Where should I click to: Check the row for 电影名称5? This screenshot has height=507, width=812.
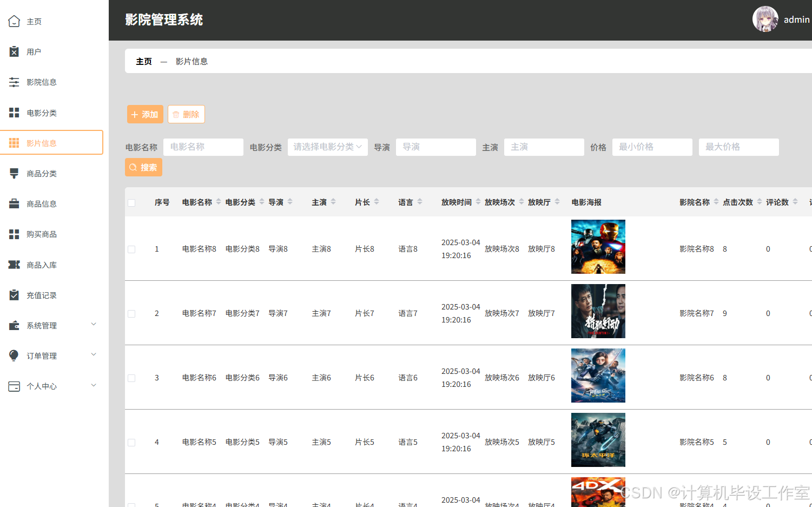point(131,443)
